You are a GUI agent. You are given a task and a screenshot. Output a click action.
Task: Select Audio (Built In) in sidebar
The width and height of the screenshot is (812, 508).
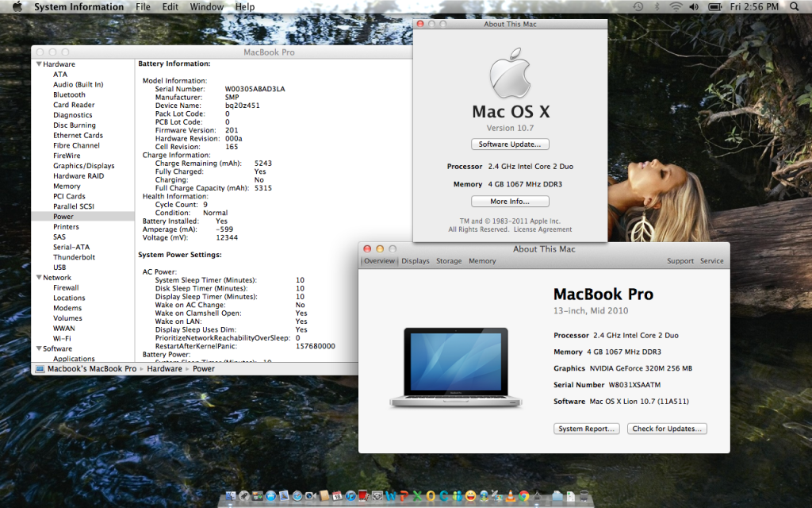click(x=79, y=84)
